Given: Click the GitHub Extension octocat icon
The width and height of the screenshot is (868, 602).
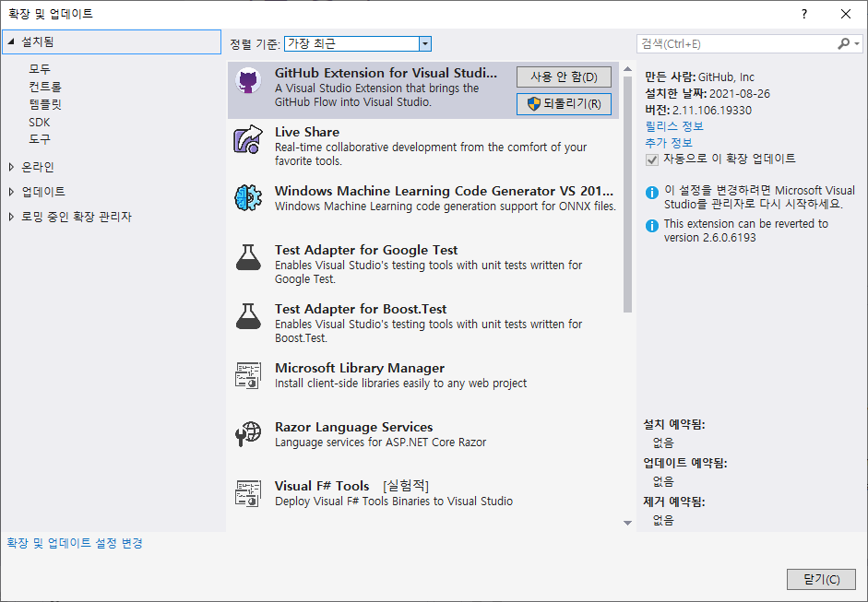Looking at the screenshot, I should [x=248, y=81].
